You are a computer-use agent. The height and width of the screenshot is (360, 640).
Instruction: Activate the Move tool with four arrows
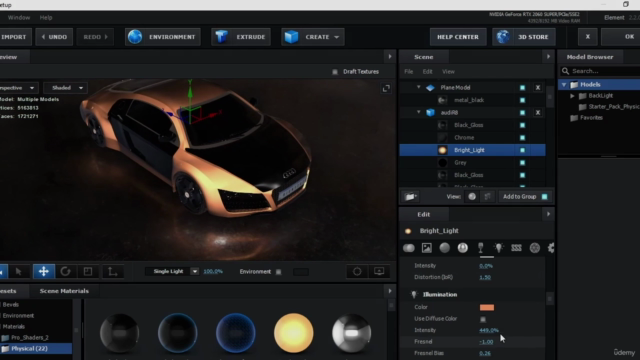(x=44, y=271)
